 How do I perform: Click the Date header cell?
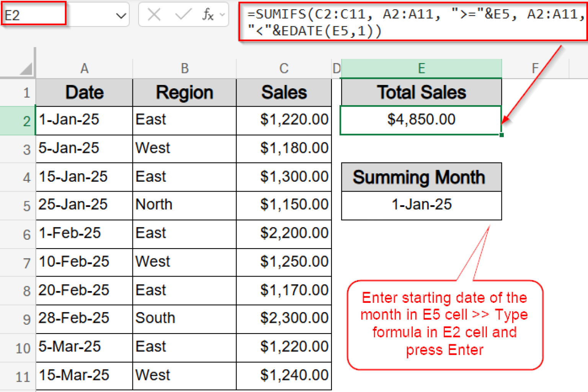[84, 92]
